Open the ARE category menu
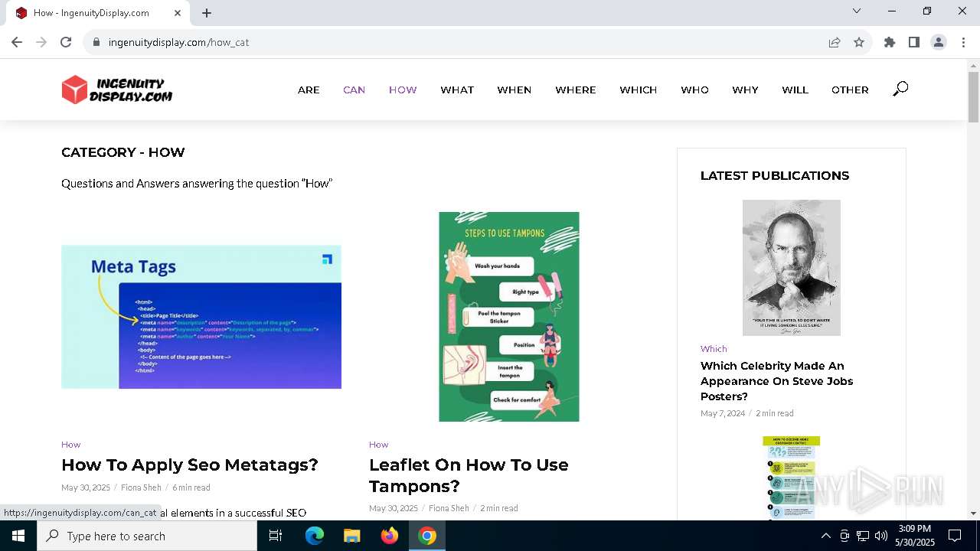 pyautogui.click(x=309, y=90)
